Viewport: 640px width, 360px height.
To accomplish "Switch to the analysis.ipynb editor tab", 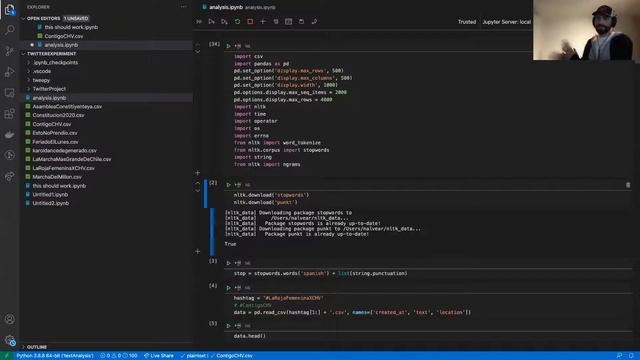I will pyautogui.click(x=238, y=7).
